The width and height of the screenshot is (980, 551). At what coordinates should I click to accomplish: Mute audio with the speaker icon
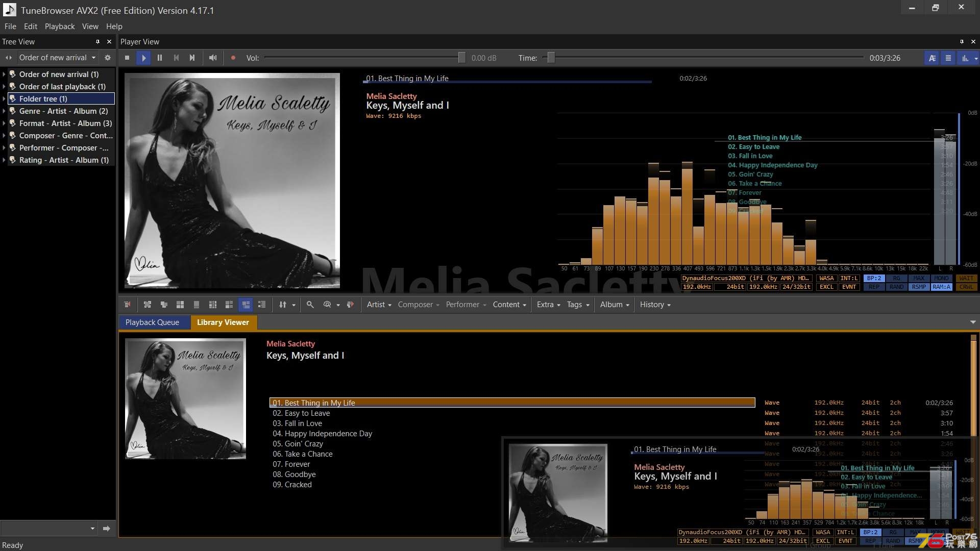(213, 58)
